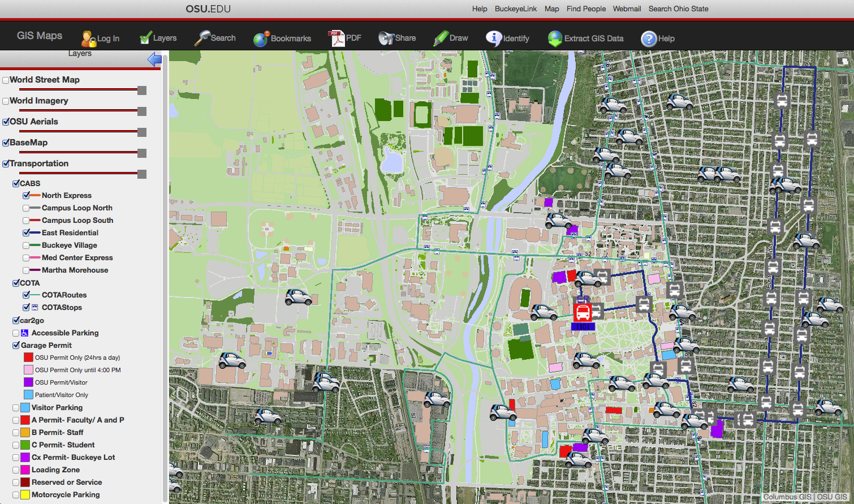Disable the North Express route
This screenshot has height=504, width=854.
coord(26,196)
